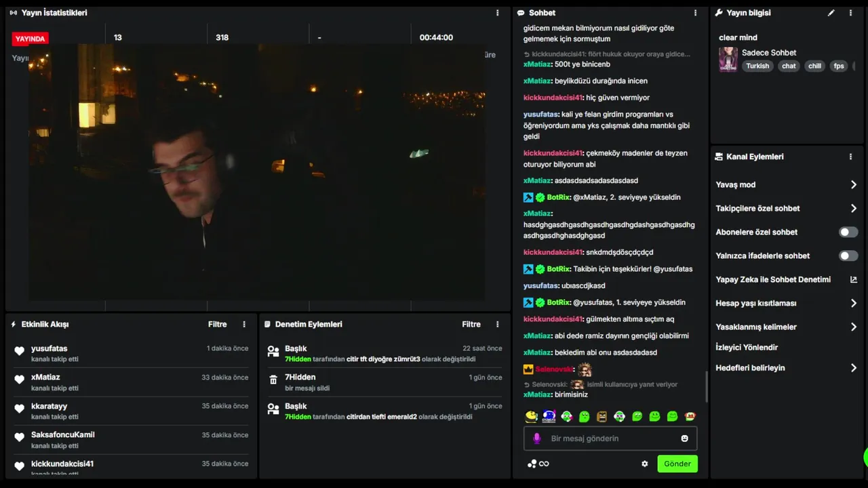Expand the Yavaş mod settings
868x488 pixels.
[787, 184]
